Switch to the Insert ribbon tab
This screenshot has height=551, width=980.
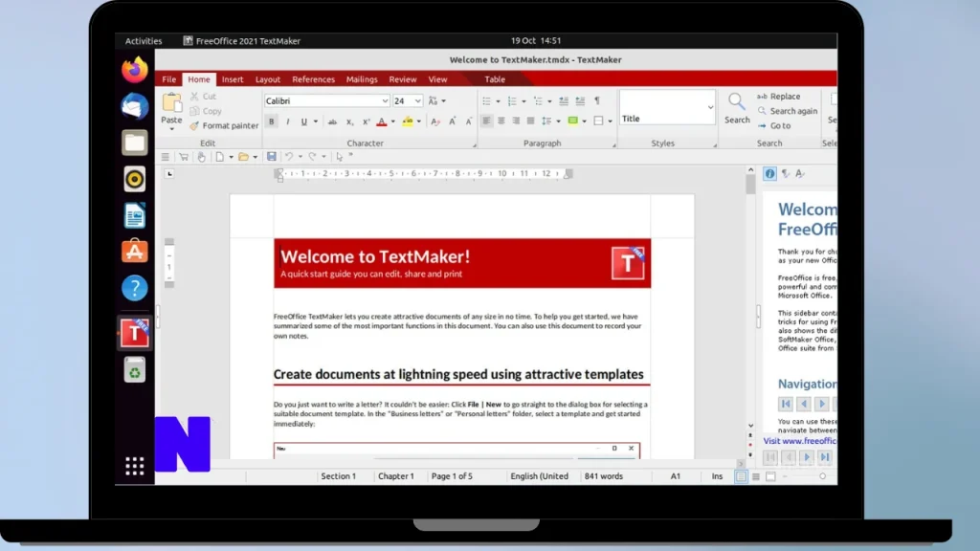pos(233,79)
